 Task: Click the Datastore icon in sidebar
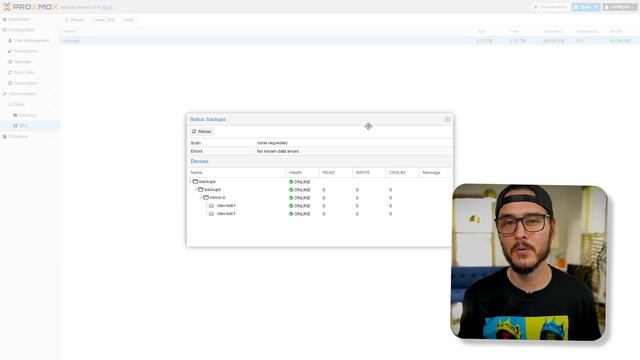(x=5, y=136)
